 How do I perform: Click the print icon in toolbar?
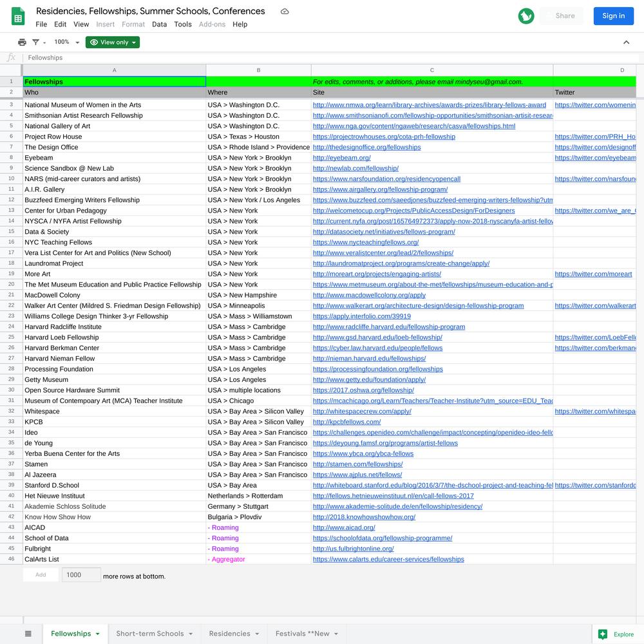pyautogui.click(x=22, y=43)
